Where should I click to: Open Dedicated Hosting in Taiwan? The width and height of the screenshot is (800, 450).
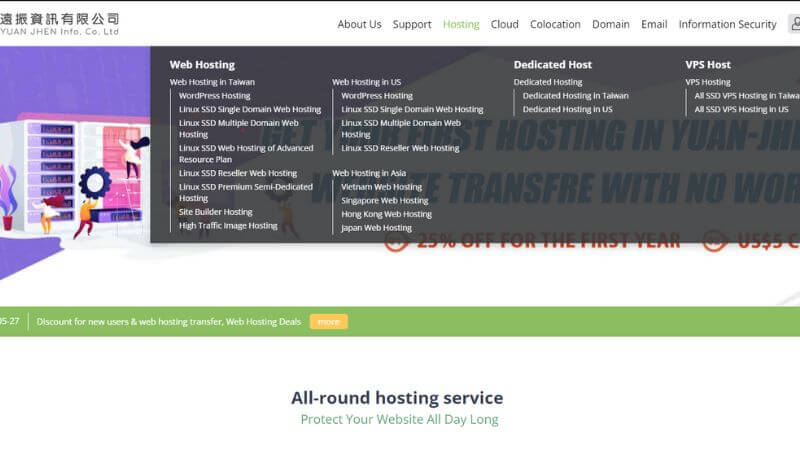[576, 95]
